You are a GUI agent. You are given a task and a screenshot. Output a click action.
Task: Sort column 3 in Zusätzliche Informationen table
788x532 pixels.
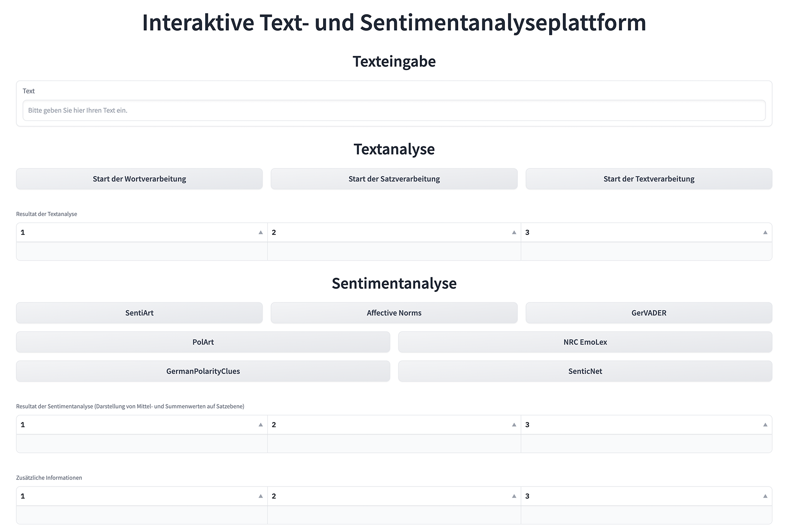[x=765, y=496]
